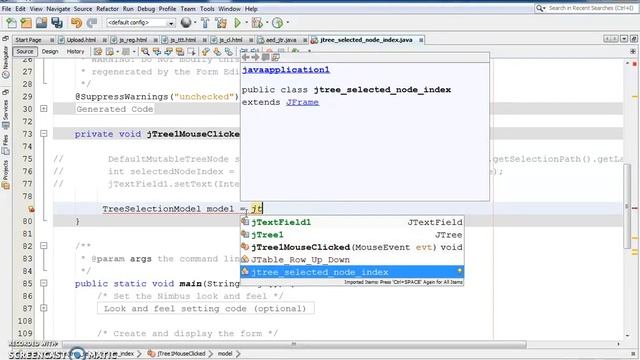Click the Profile Project clock icon
Viewport: 640px width, 360px height.
278,23
